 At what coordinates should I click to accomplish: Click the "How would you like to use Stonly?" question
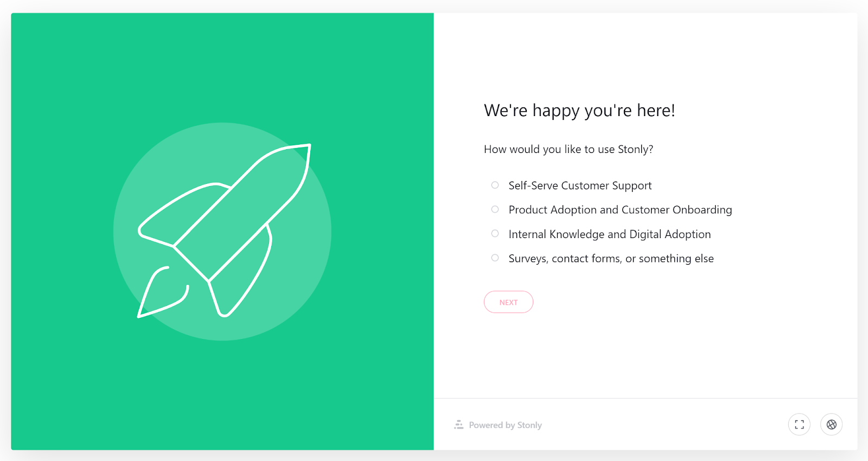(568, 149)
